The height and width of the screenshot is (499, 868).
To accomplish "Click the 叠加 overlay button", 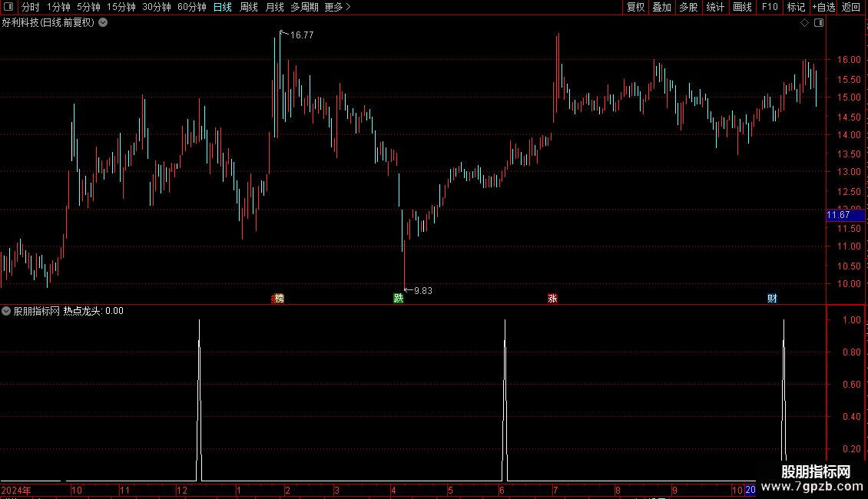I will (x=661, y=7).
